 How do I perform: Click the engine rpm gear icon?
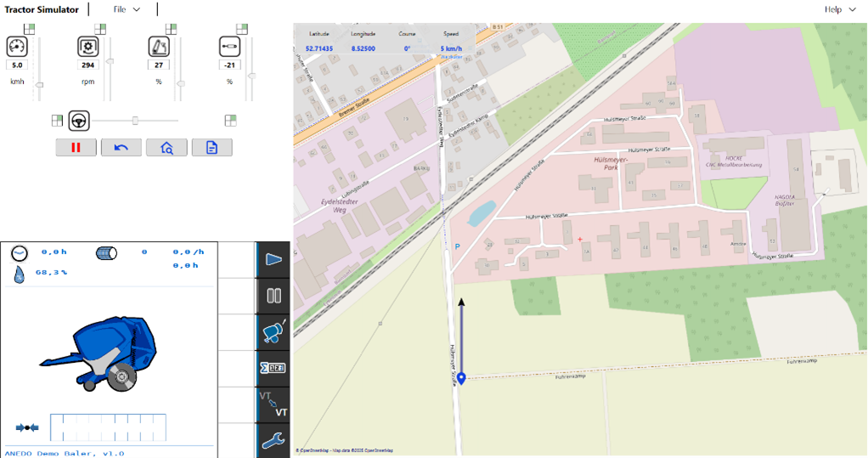87,46
